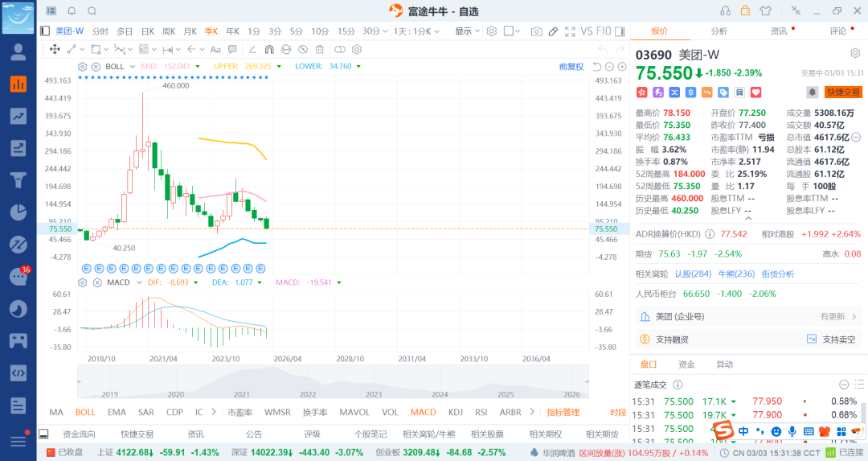Open 指标管理 indicator management

(563, 412)
